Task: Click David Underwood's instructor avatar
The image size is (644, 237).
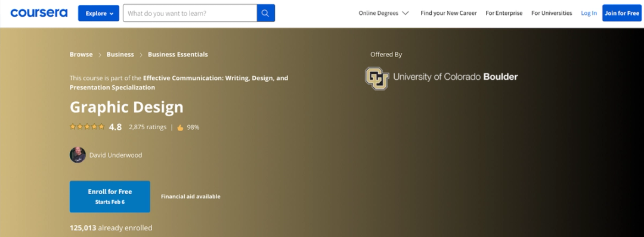Action: pos(78,155)
